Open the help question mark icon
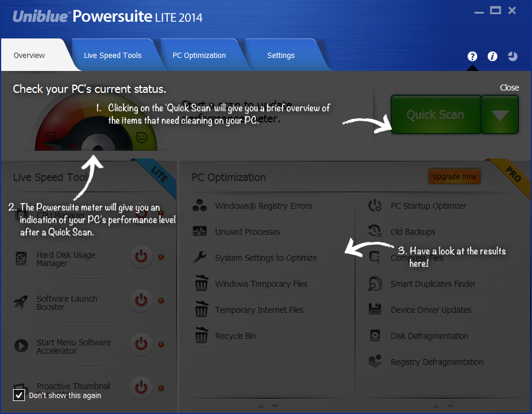532x414 pixels. (472, 56)
